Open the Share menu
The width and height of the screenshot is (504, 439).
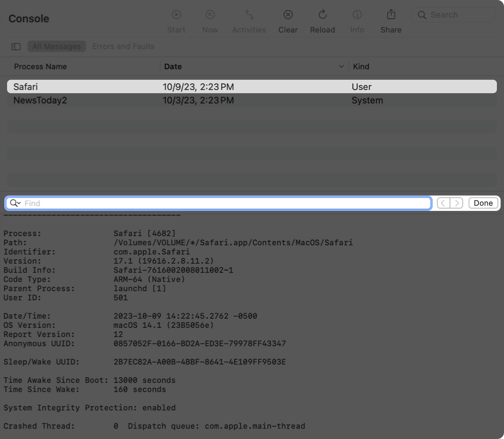[x=391, y=15]
